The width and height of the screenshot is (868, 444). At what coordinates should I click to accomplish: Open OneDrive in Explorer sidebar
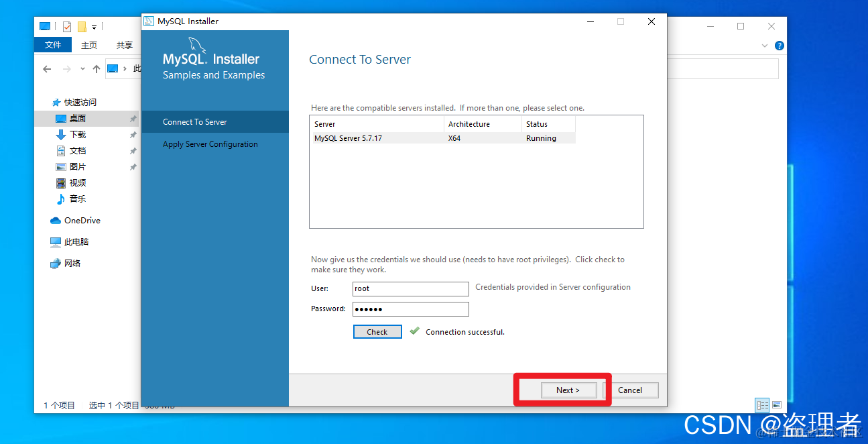coord(76,221)
